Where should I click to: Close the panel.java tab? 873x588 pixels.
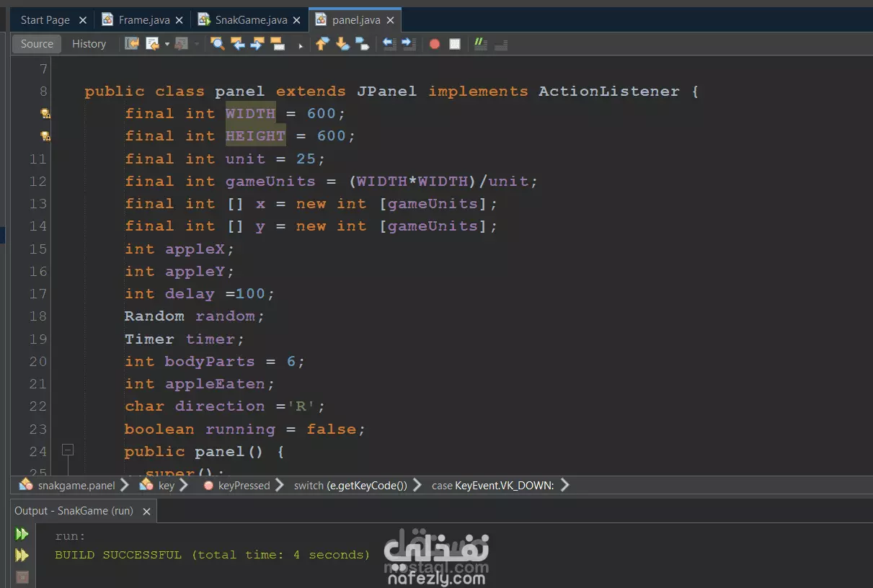click(390, 20)
